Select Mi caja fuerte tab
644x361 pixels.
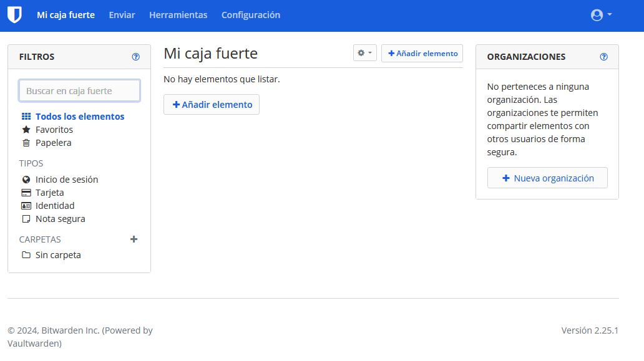66,15
